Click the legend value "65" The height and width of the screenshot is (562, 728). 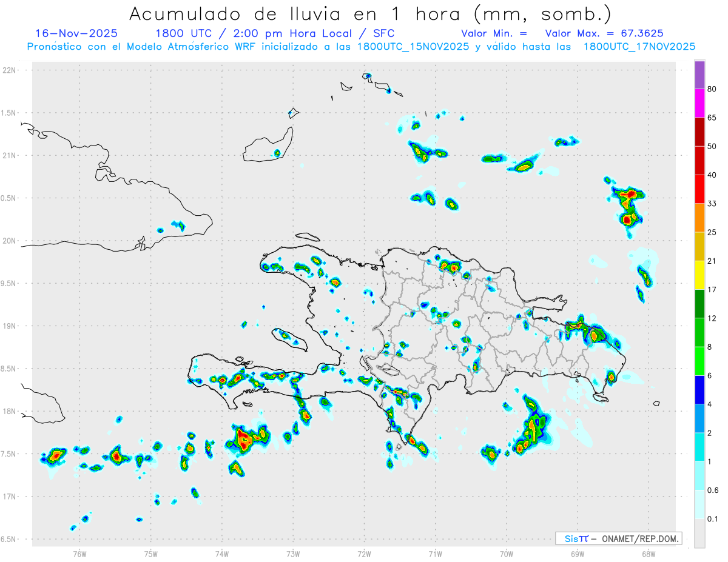click(712, 117)
